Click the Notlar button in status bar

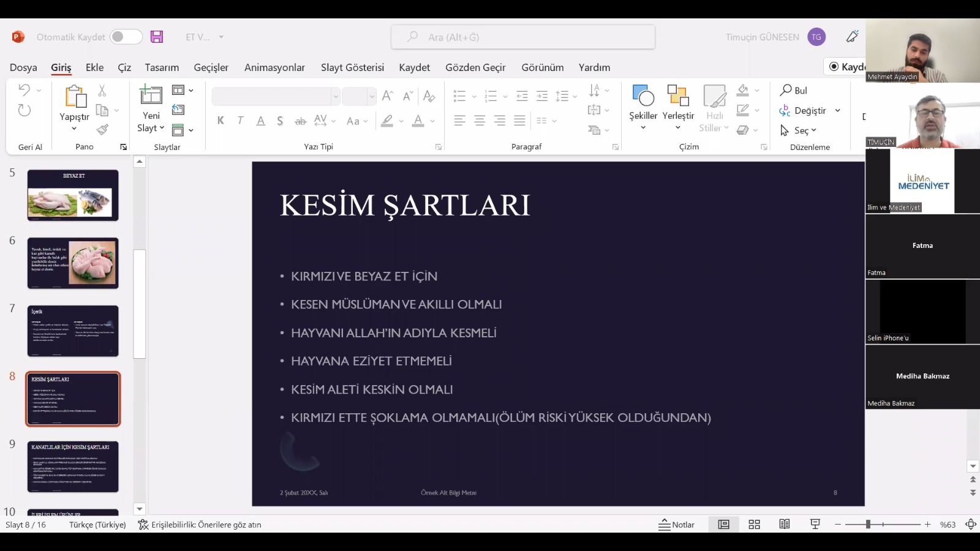point(677,525)
